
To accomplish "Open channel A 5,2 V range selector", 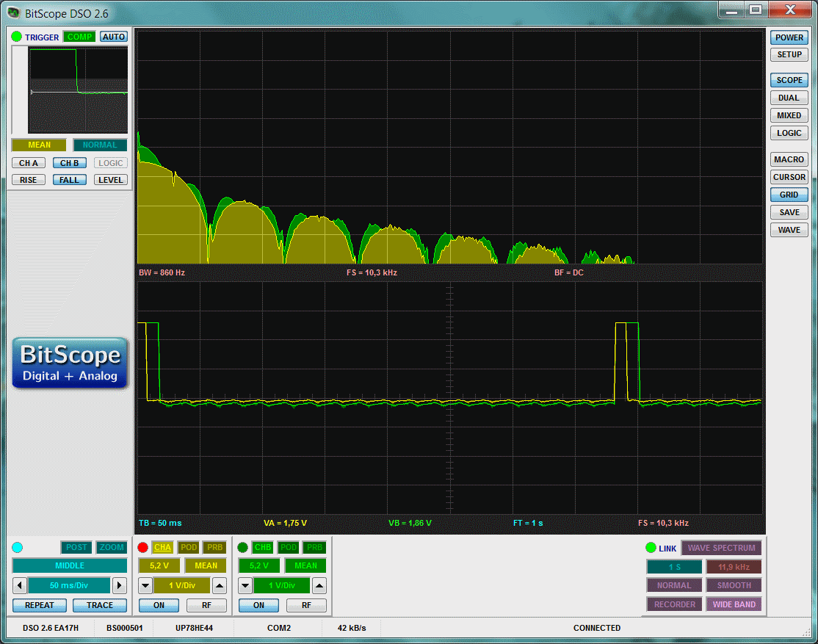I will click(159, 565).
